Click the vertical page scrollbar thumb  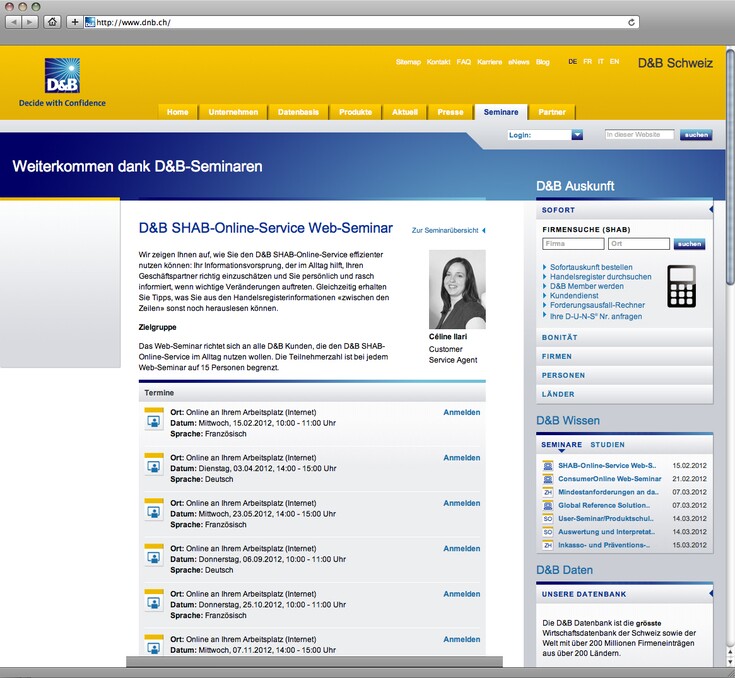click(731, 166)
